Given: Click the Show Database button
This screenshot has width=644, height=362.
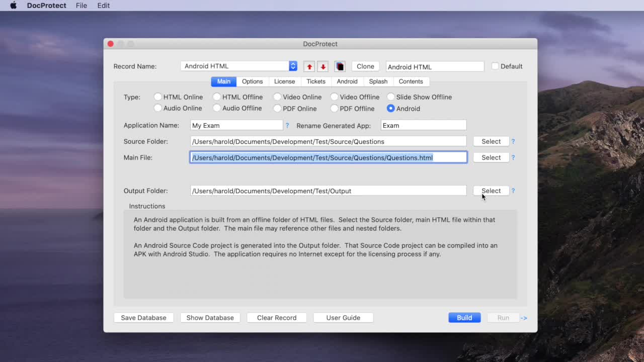Looking at the screenshot, I should (x=210, y=318).
